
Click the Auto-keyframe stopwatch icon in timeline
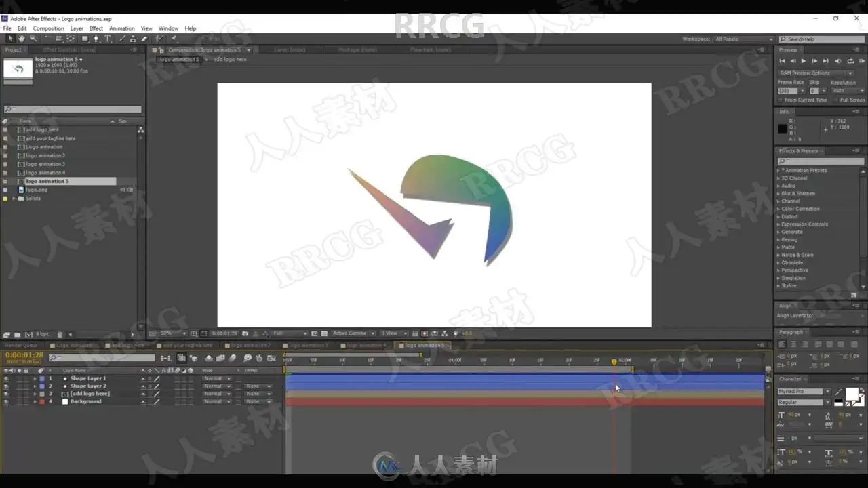[259, 358]
